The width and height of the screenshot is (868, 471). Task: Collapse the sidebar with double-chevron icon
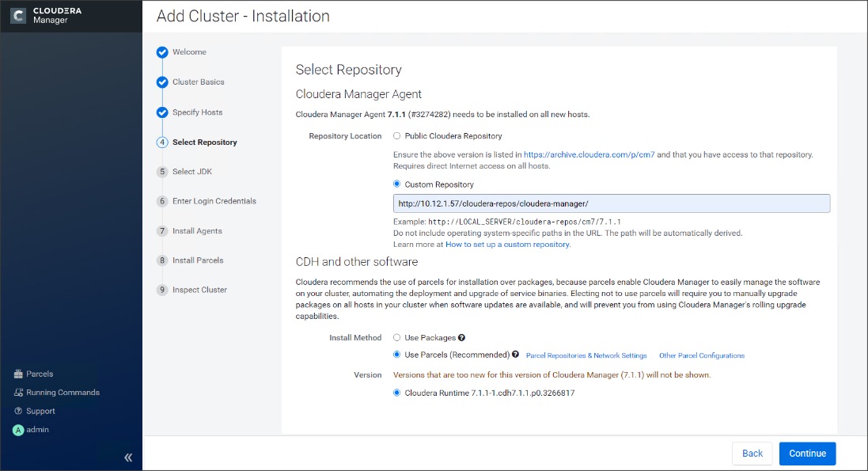[x=128, y=458]
